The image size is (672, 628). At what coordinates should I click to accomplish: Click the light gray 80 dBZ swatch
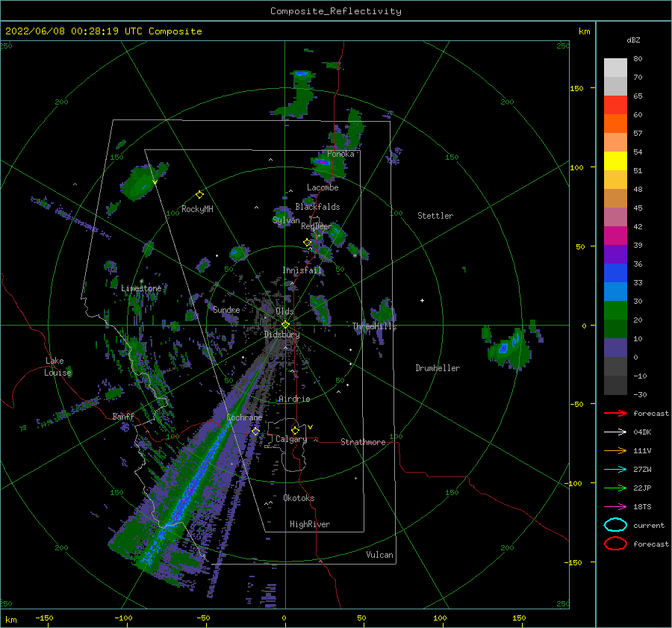tap(615, 68)
